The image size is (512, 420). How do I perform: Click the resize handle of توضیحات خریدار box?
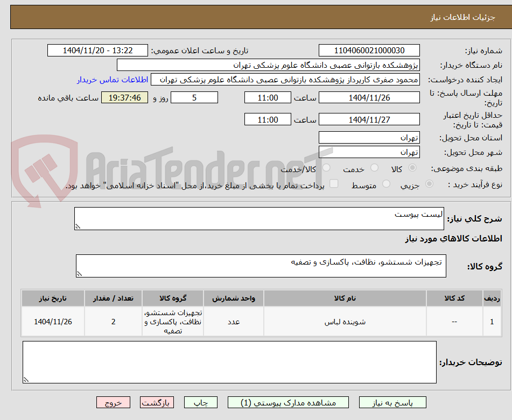[26, 380]
